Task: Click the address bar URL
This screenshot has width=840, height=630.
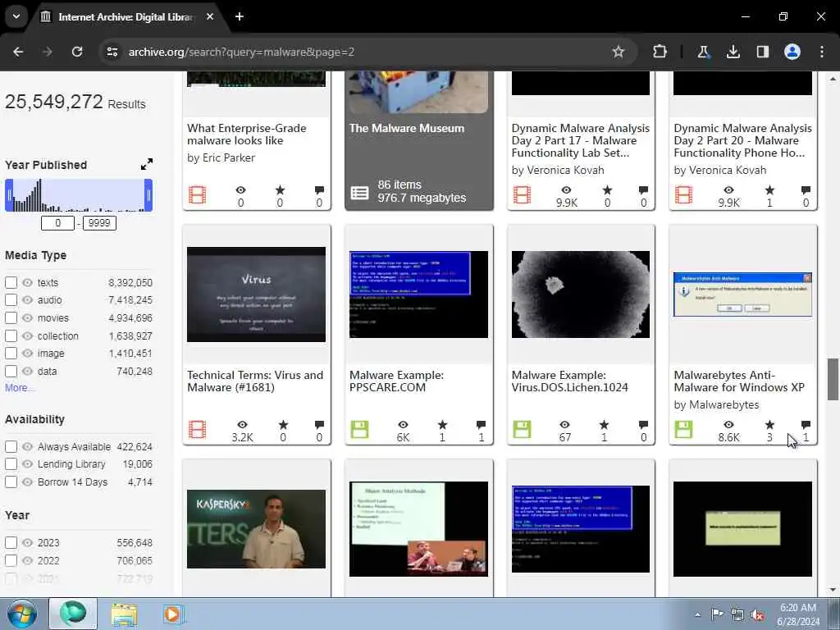Action: pyautogui.click(x=241, y=52)
